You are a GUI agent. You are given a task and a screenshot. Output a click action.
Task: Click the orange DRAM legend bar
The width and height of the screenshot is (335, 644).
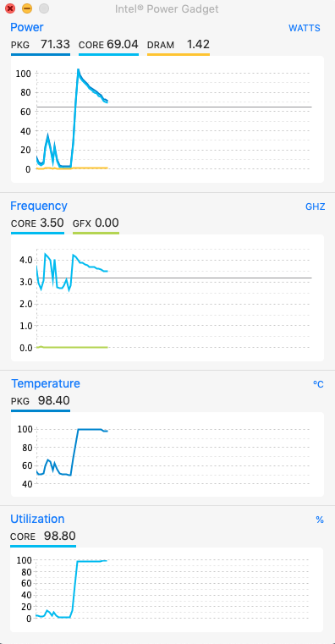[178, 54]
